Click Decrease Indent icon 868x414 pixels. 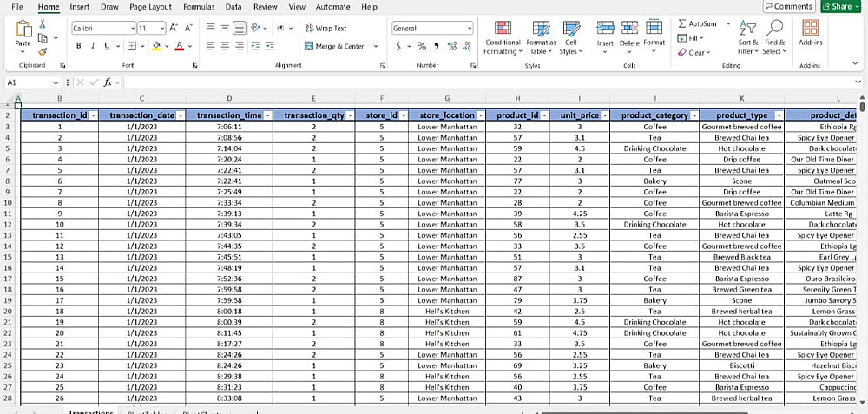click(255, 46)
